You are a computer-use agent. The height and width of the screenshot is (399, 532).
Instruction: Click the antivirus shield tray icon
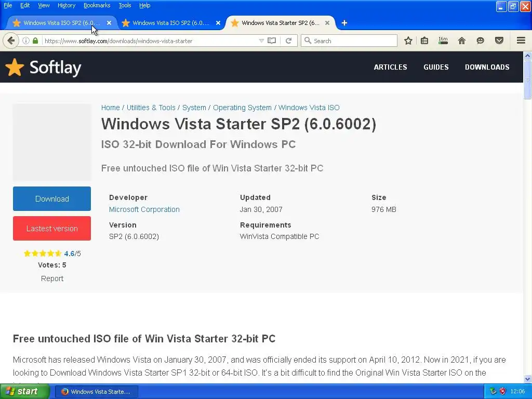503,392
